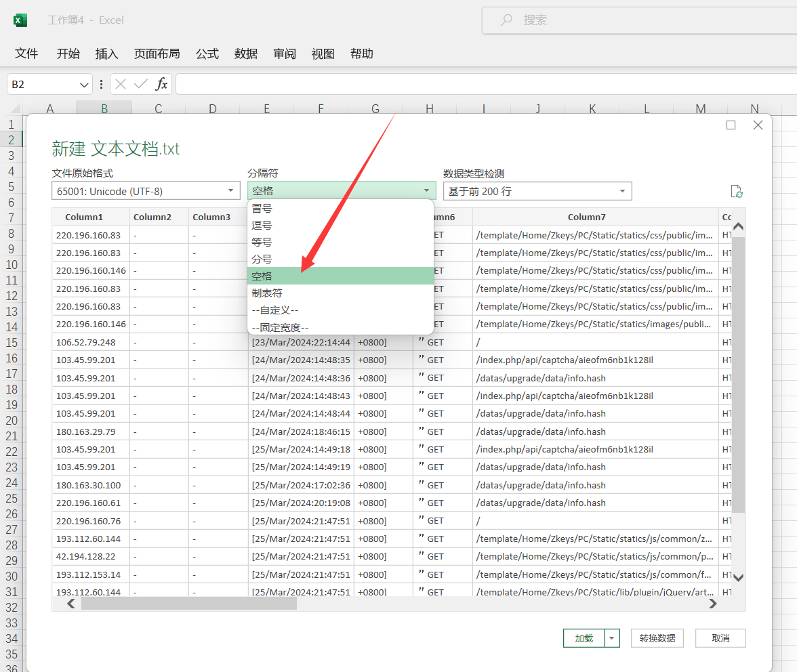Switch to the 插入 ribbon tab

tap(106, 54)
